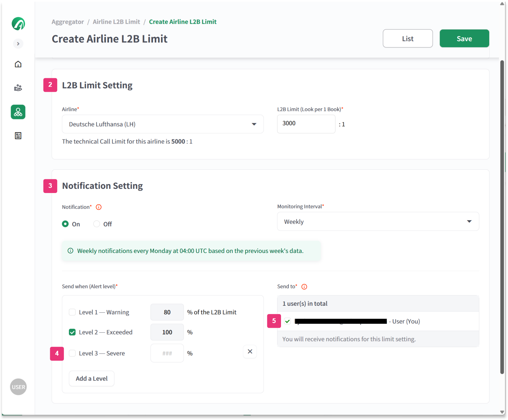The image size is (508, 420).
Task: Click the app logo at top left
Action: 18,24
